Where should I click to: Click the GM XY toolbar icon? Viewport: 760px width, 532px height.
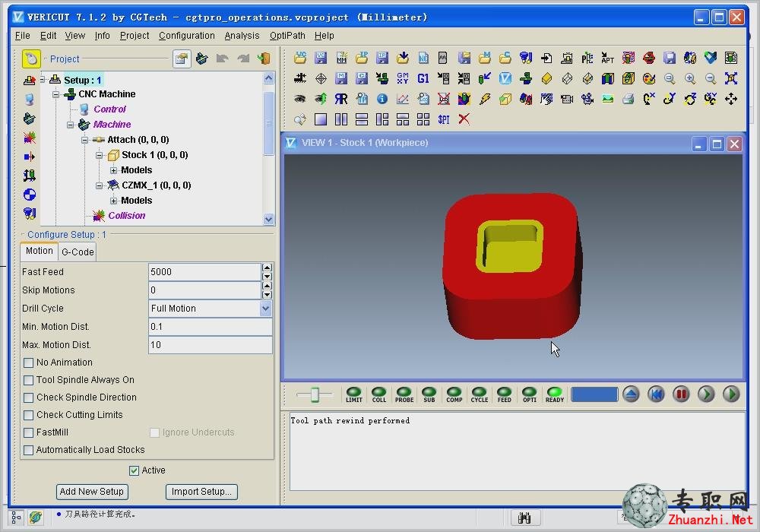click(x=402, y=78)
